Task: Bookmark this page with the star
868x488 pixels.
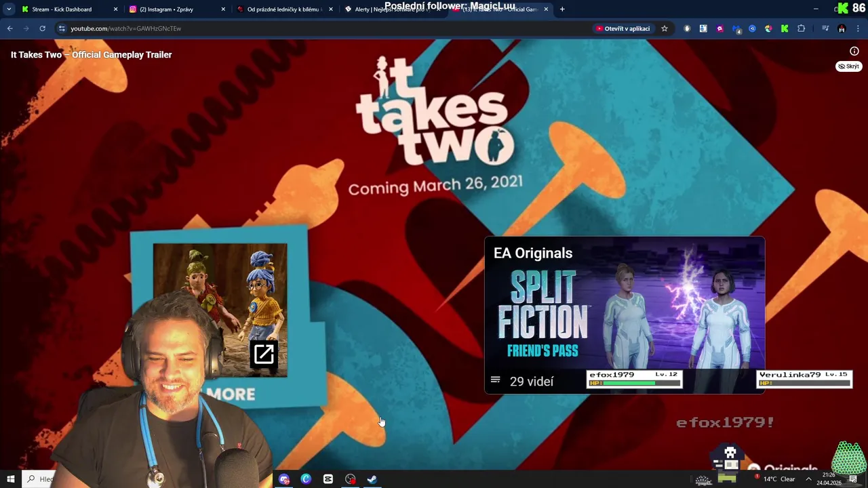Action: [665, 28]
